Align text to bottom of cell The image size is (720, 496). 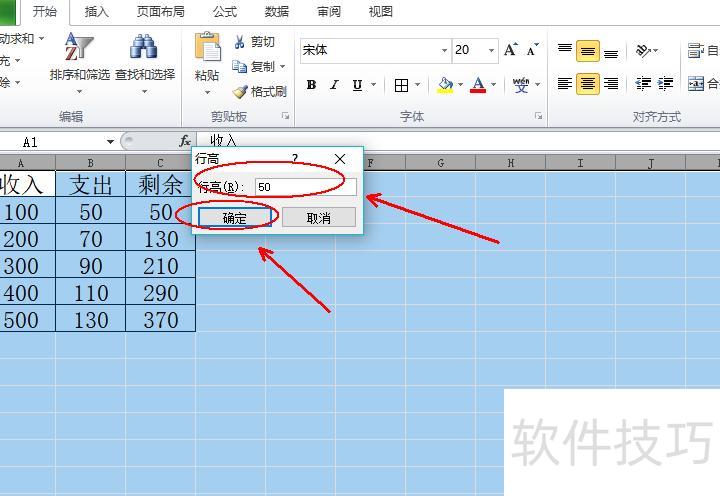(611, 51)
